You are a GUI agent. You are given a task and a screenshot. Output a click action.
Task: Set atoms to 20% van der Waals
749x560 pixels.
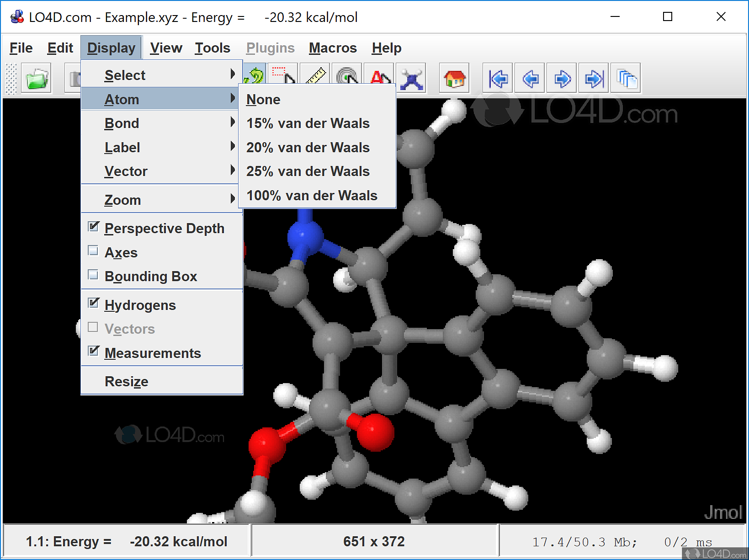(x=317, y=147)
